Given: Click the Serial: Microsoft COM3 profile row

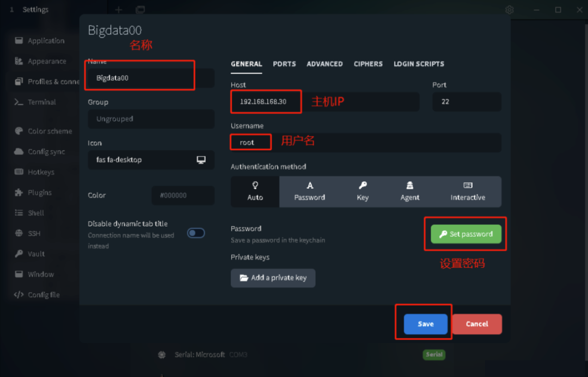Looking at the screenshot, I should 302,355.
